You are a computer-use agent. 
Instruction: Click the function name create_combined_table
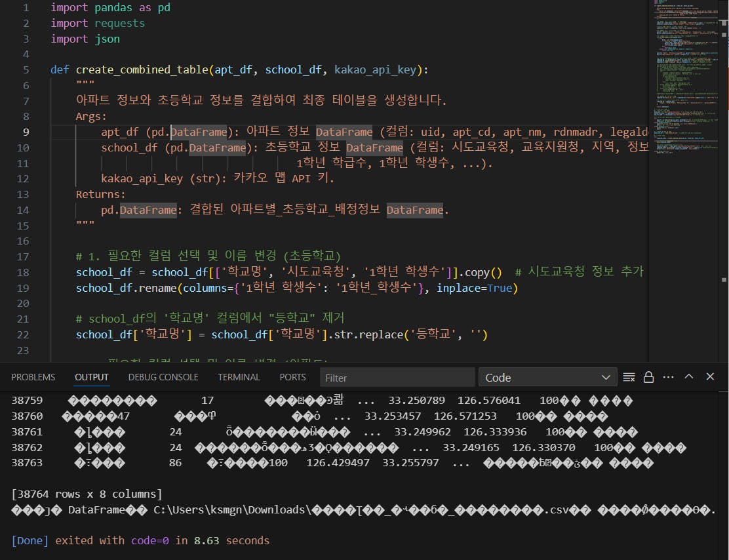142,70
